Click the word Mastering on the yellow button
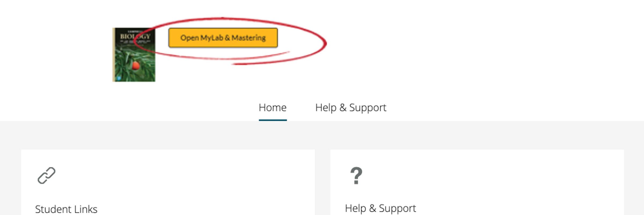Viewport: 644px width, 215px height. point(248,38)
